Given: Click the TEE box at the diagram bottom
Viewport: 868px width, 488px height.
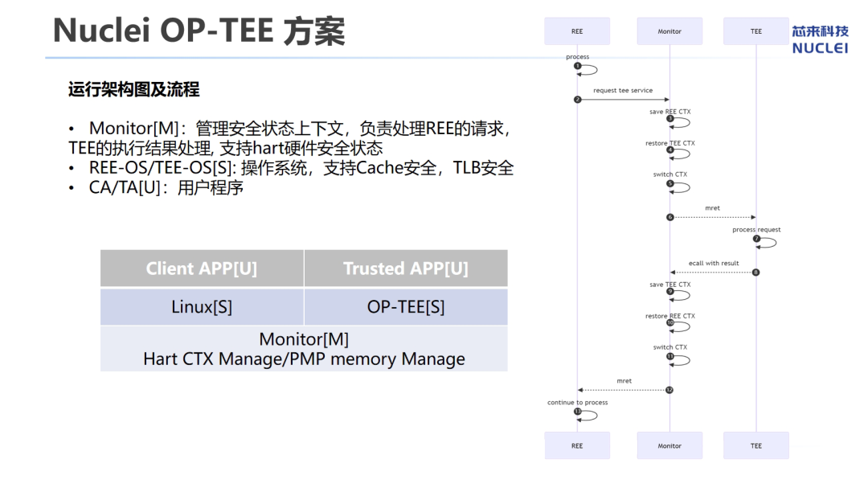Looking at the screenshot, I should point(756,445).
